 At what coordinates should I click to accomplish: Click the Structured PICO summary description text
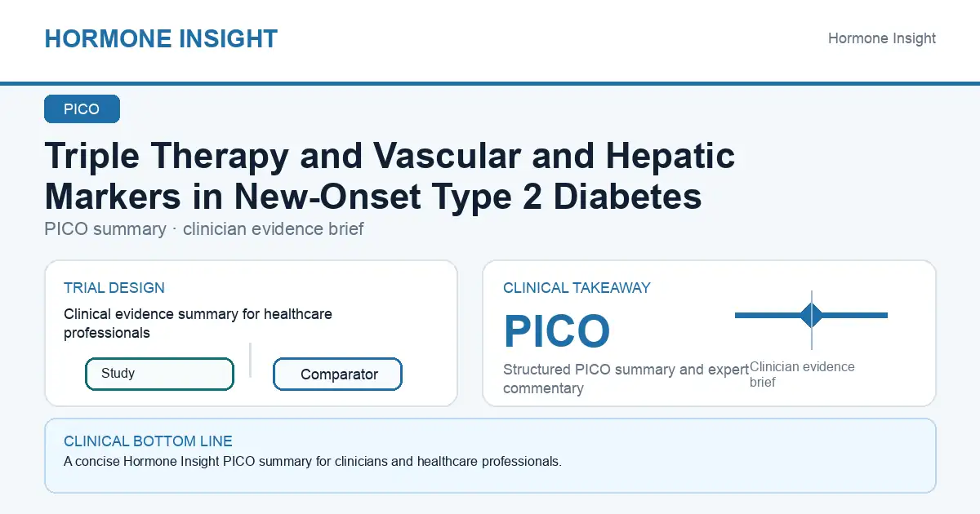coord(626,379)
